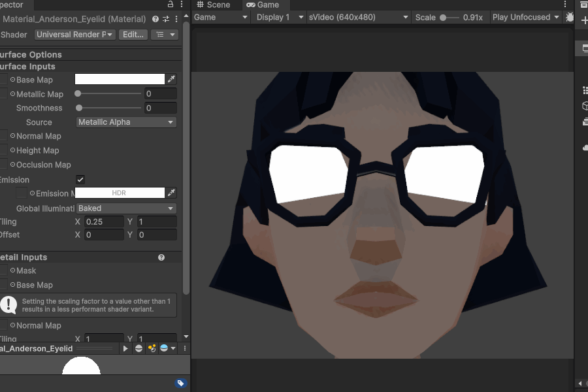Viewport: 588px width, 392px height.
Task: Play the material preview animation
Action: point(126,349)
